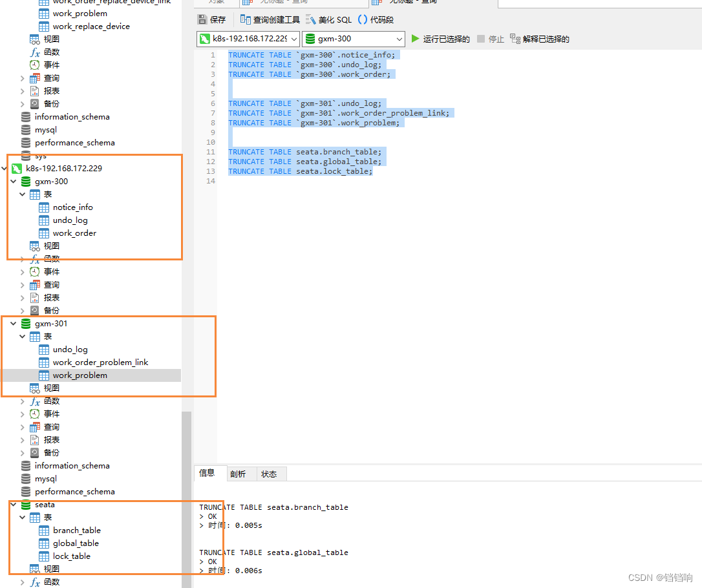The height and width of the screenshot is (588, 702).
Task: Switch to the 状态 status tab
Action: 269,474
